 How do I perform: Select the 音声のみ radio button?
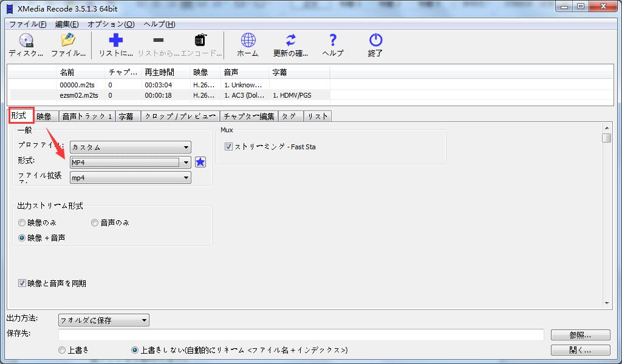[x=95, y=223]
